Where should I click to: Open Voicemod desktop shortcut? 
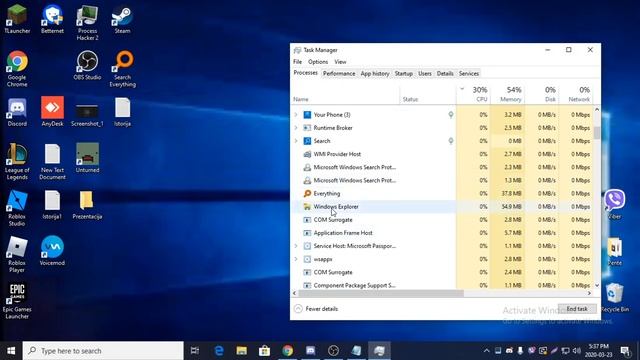point(52,251)
